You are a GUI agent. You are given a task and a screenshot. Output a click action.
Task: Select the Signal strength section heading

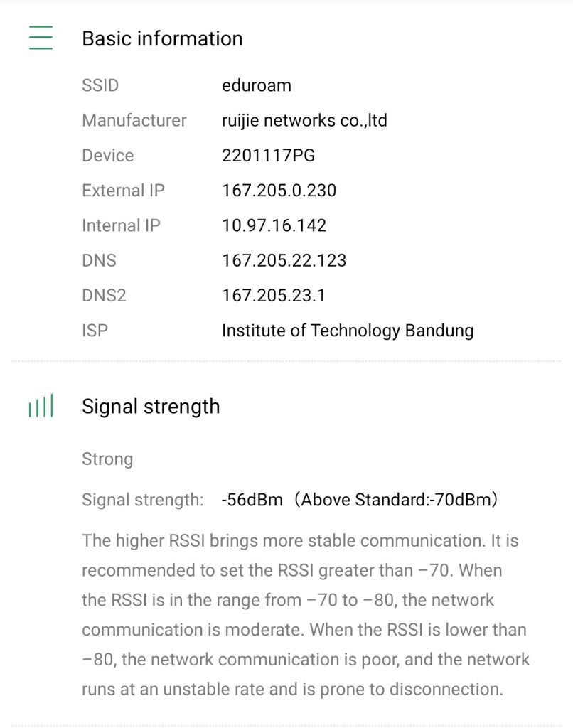coord(151,407)
